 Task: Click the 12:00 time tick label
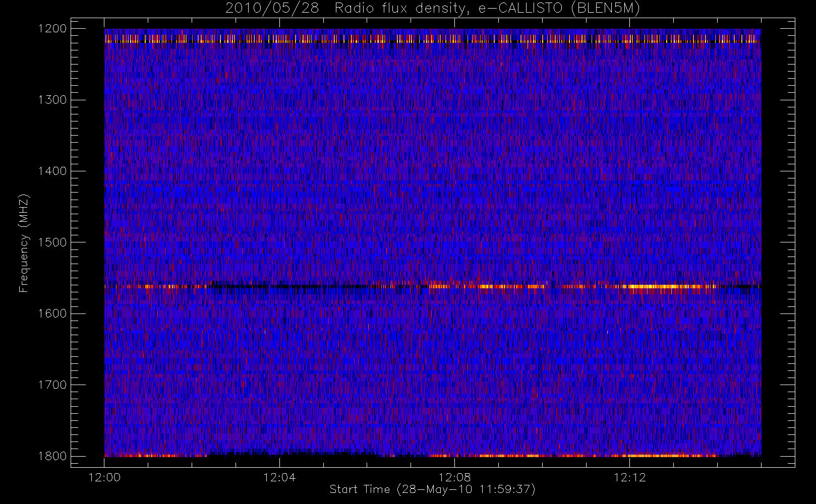(104, 477)
